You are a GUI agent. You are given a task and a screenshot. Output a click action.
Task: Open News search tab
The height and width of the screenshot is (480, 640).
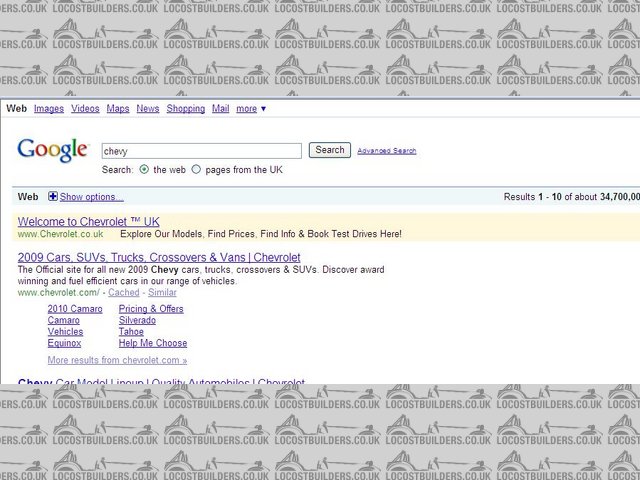pos(148,109)
